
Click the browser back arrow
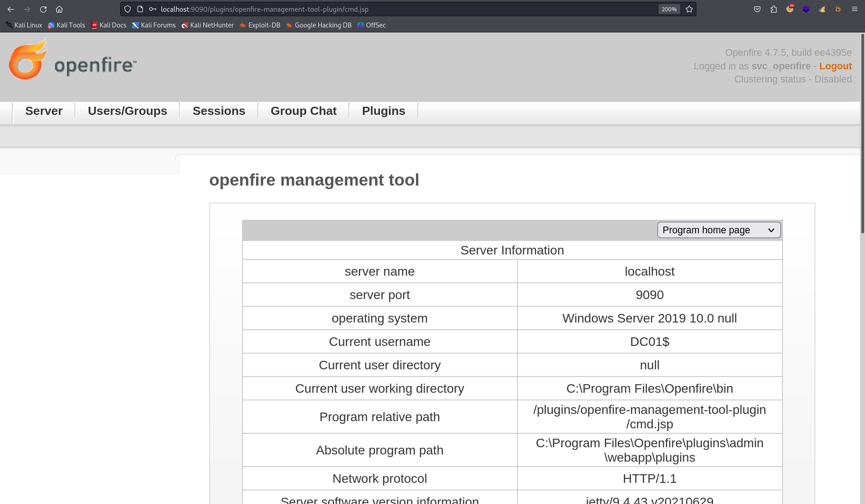(11, 9)
